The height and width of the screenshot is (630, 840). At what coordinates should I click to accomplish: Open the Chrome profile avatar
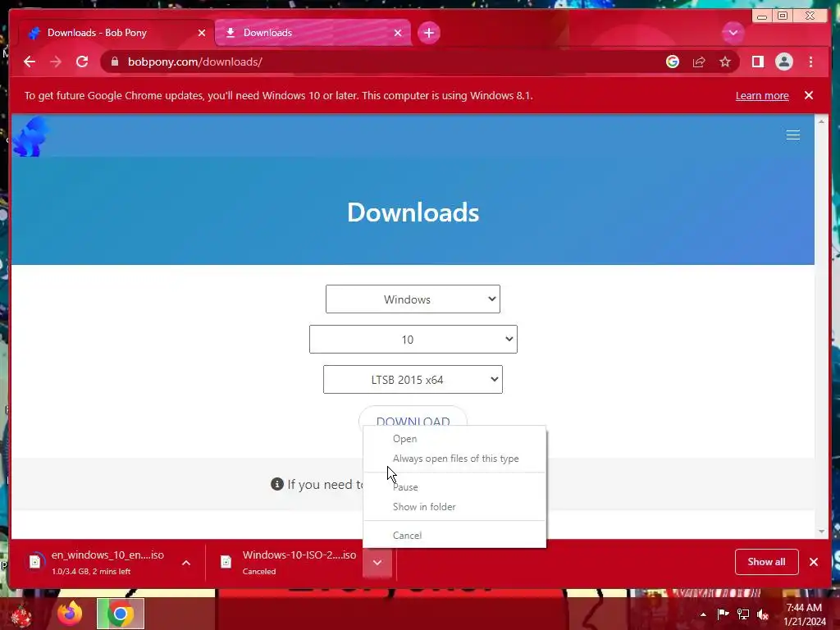tap(783, 62)
